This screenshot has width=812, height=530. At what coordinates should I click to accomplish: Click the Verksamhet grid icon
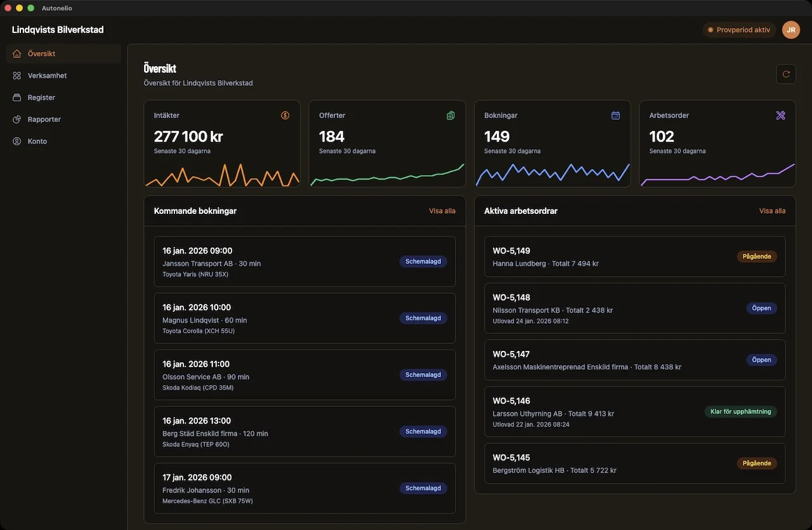tap(16, 75)
